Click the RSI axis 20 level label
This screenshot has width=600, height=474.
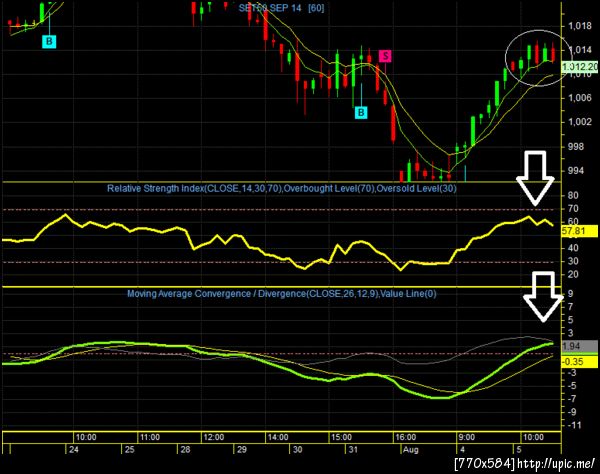(573, 274)
